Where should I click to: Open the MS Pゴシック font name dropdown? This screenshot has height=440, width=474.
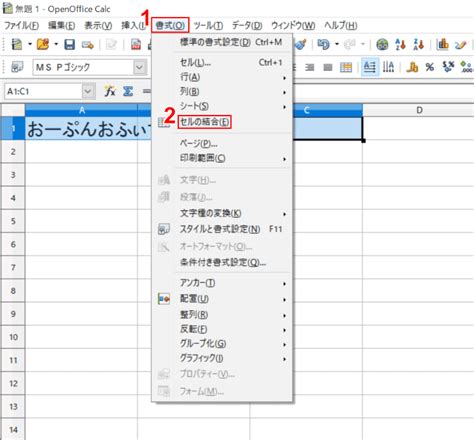(140, 68)
